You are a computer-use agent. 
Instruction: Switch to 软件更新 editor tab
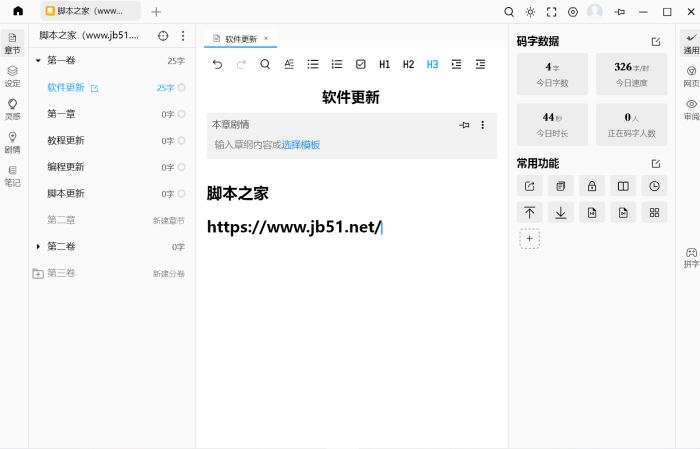click(241, 39)
